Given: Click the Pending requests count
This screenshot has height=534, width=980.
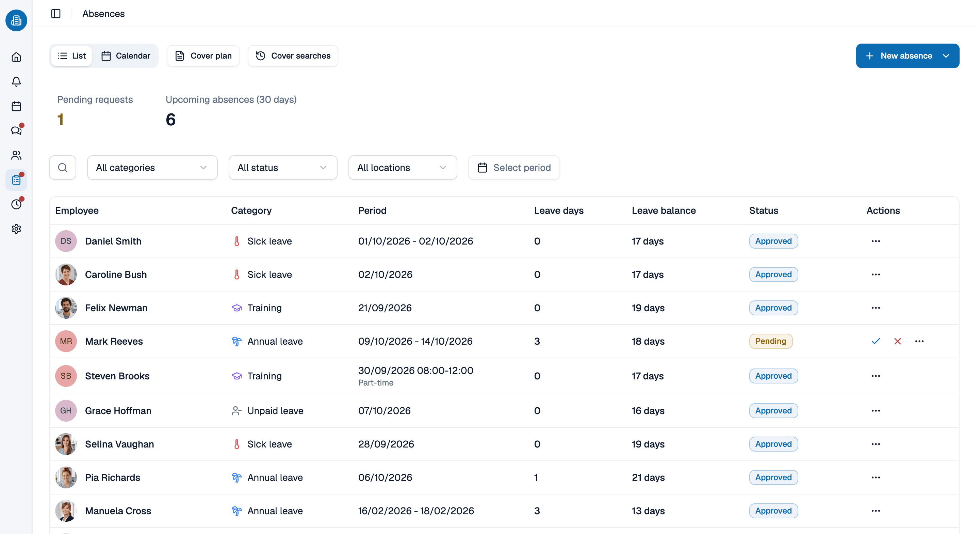Looking at the screenshot, I should 61,120.
